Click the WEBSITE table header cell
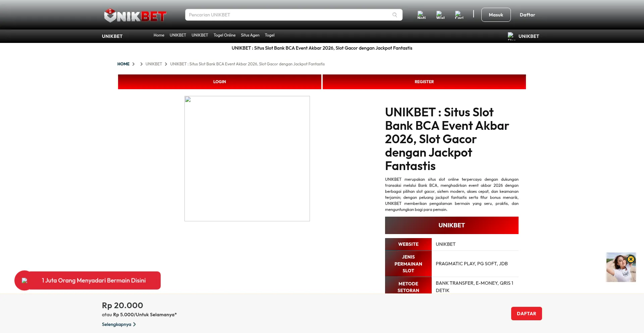Screen dimensions: 644x333 pyautogui.click(x=408, y=244)
